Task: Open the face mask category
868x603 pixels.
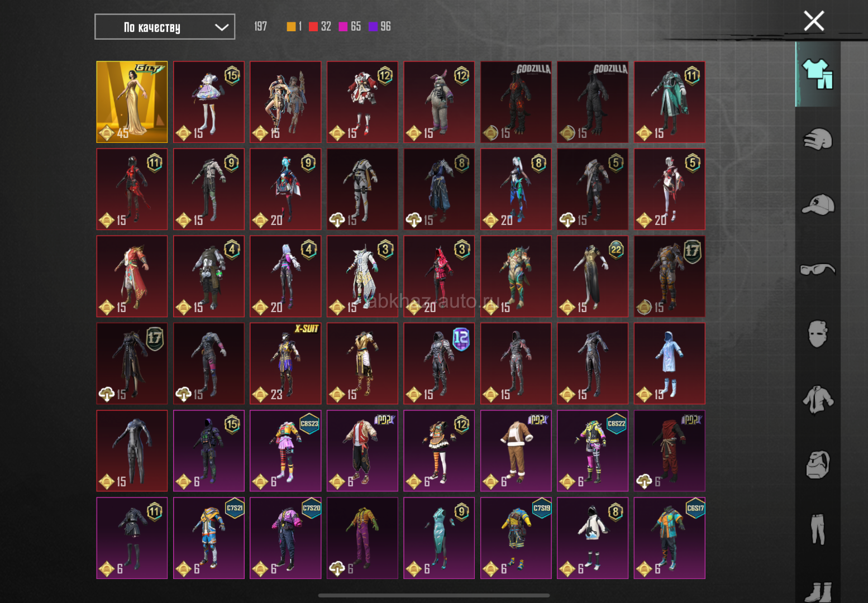Action: pos(817,334)
